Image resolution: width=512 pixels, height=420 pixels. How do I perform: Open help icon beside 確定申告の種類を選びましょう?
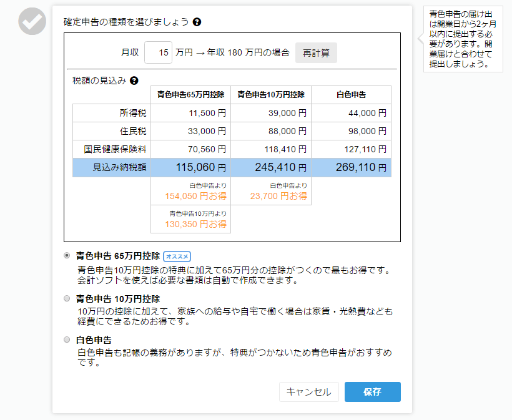(x=197, y=22)
